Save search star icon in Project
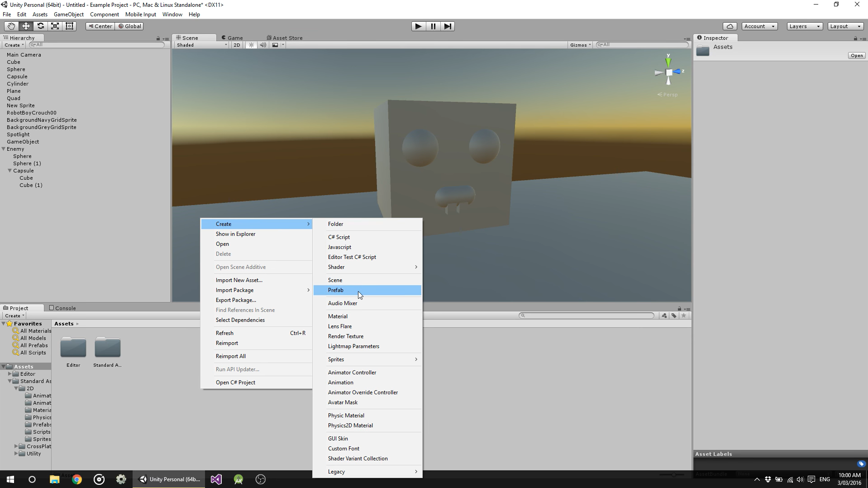 point(684,316)
